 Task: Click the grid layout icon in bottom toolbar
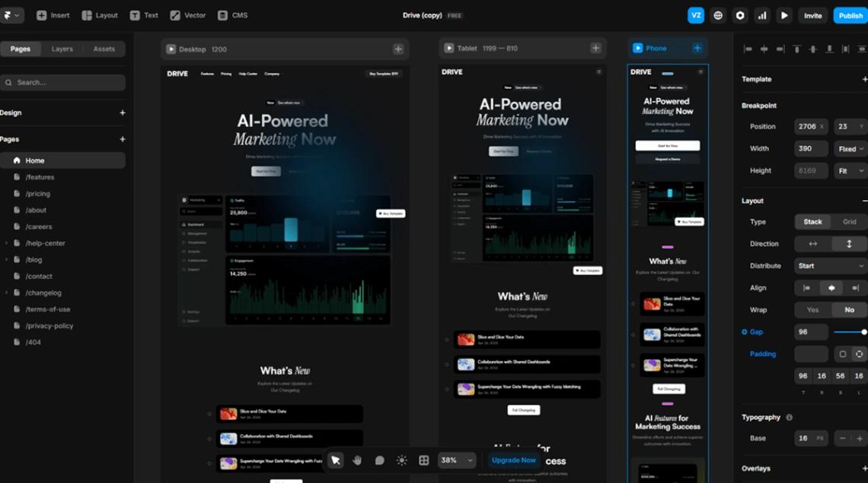(x=423, y=460)
